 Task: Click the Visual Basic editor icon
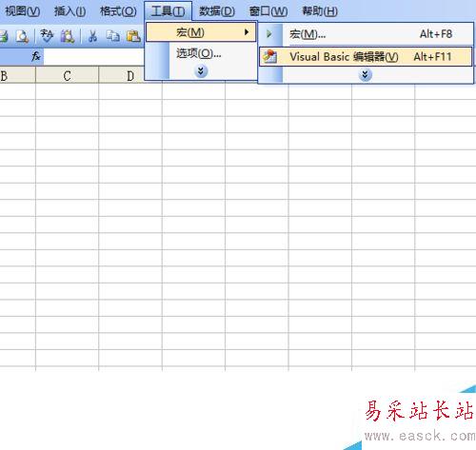pos(270,57)
